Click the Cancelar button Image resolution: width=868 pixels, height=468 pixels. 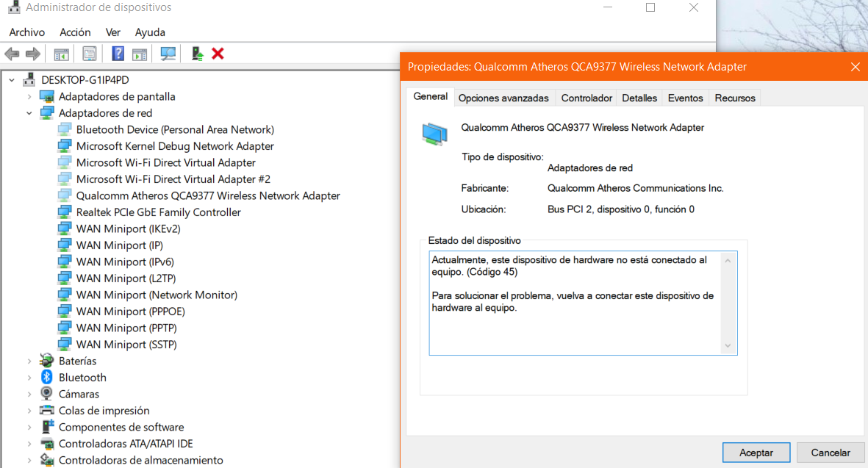pos(831,453)
